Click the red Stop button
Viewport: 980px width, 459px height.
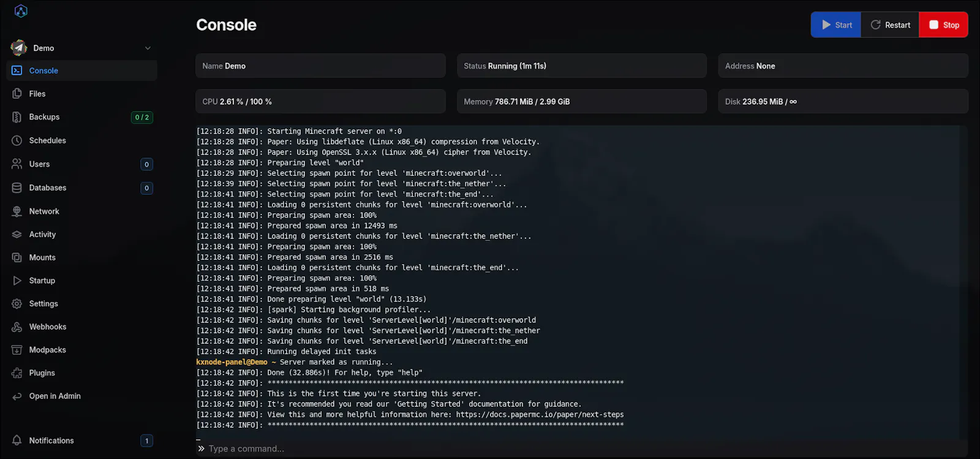pos(944,25)
